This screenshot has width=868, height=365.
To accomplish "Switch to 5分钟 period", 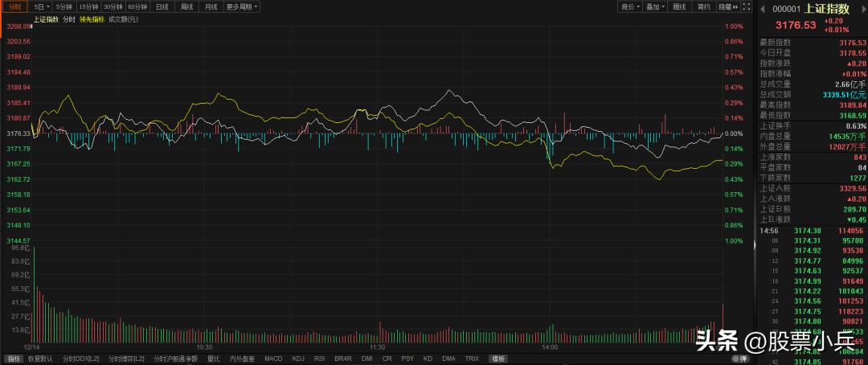I will click(65, 6).
